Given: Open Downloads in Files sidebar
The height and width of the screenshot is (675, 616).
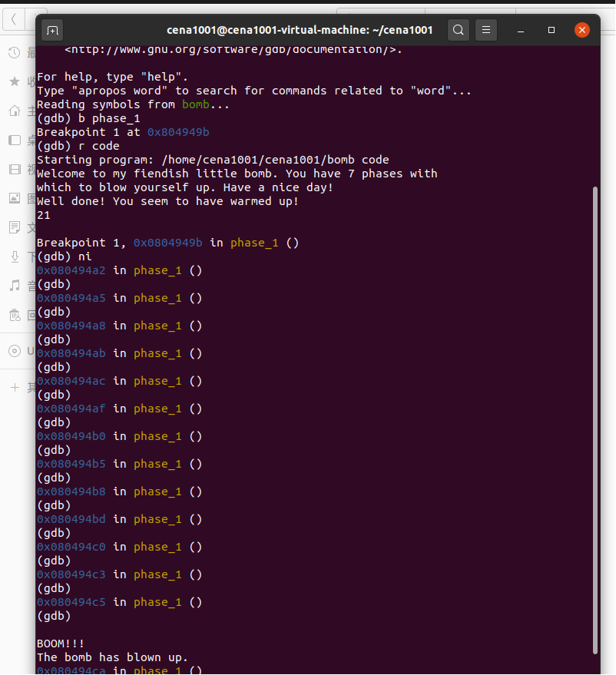Looking at the screenshot, I should pyautogui.click(x=15, y=256).
